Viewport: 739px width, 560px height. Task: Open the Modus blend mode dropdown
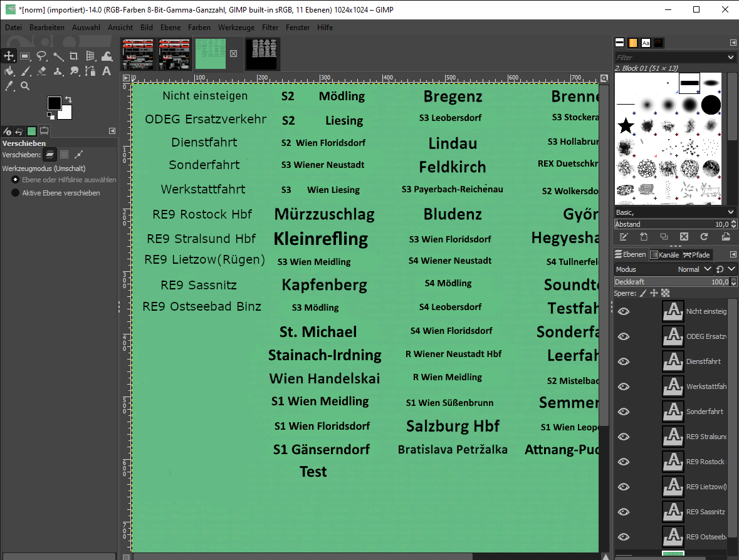click(664, 269)
